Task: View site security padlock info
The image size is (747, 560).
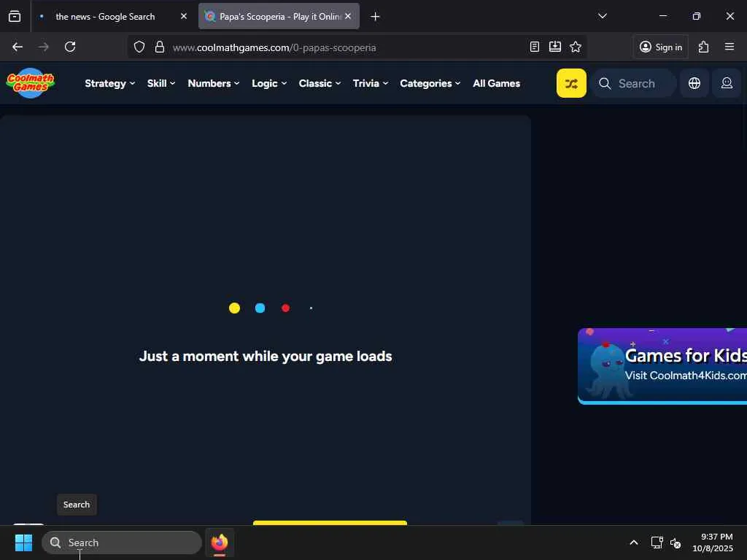Action: coord(160,47)
